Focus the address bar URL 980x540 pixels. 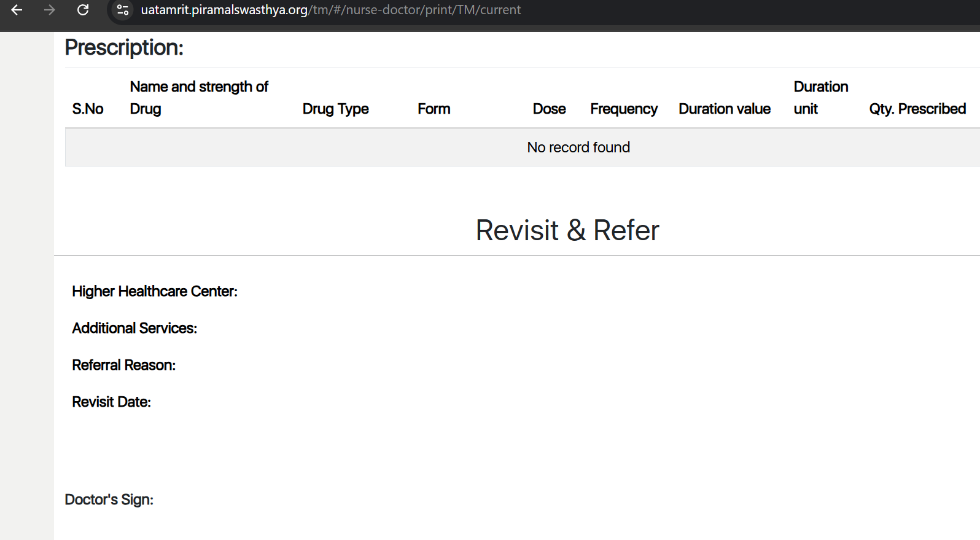tap(330, 10)
